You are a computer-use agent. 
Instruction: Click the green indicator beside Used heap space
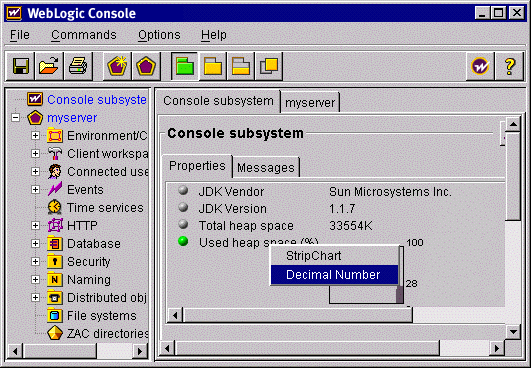click(183, 241)
